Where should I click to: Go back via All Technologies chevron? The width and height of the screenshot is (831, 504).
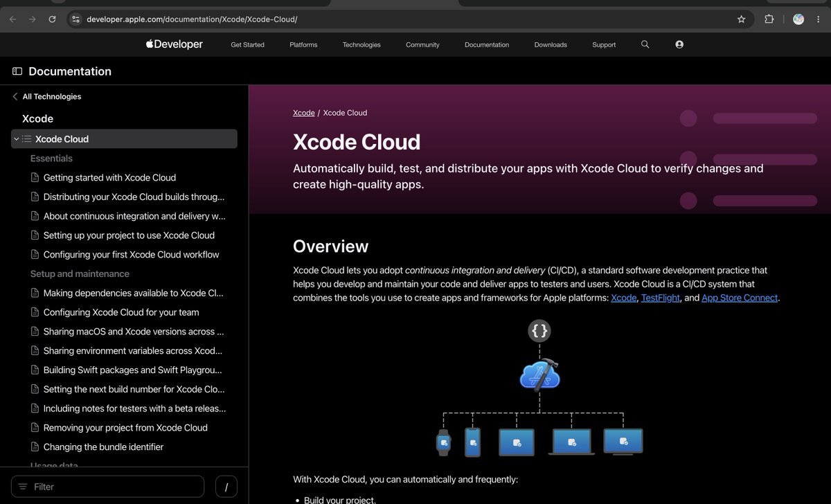coord(15,97)
